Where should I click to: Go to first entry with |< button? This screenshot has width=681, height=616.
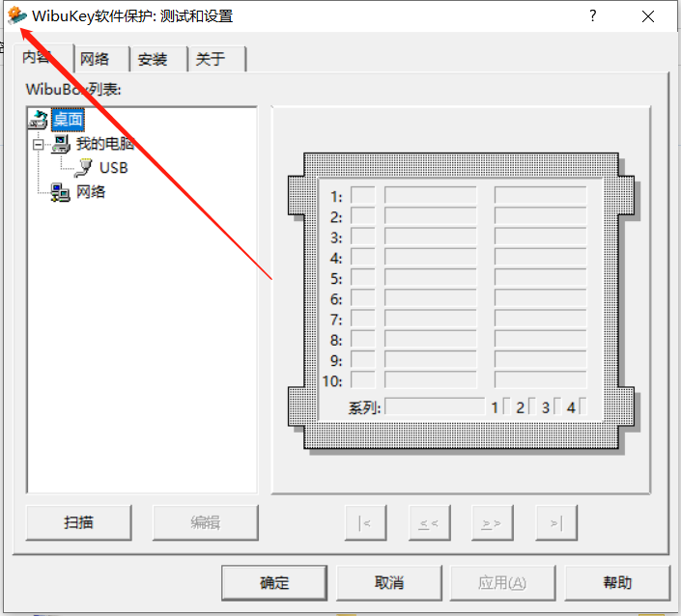click(x=365, y=523)
